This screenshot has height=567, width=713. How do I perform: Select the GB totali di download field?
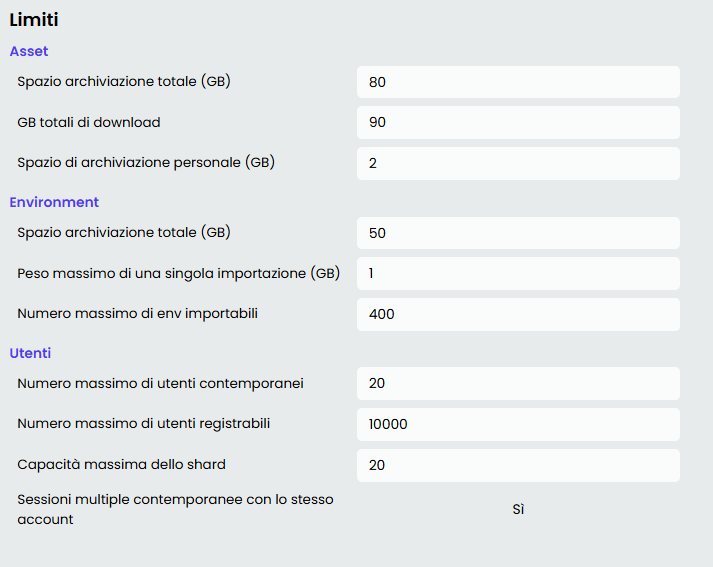tap(518, 122)
